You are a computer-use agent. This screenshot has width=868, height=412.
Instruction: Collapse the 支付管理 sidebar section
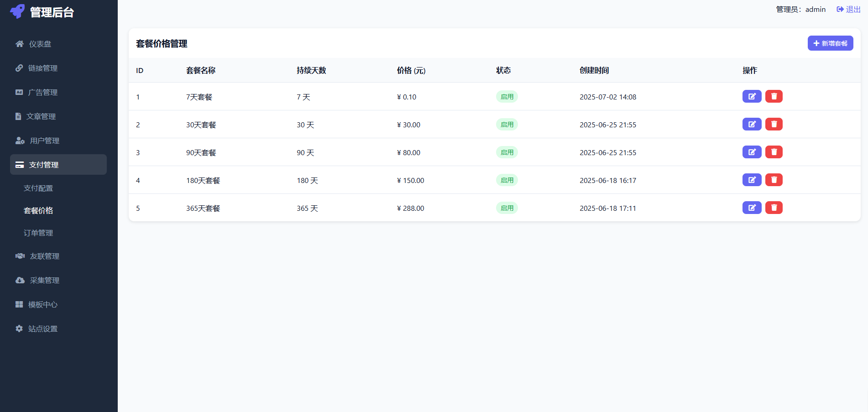point(58,165)
